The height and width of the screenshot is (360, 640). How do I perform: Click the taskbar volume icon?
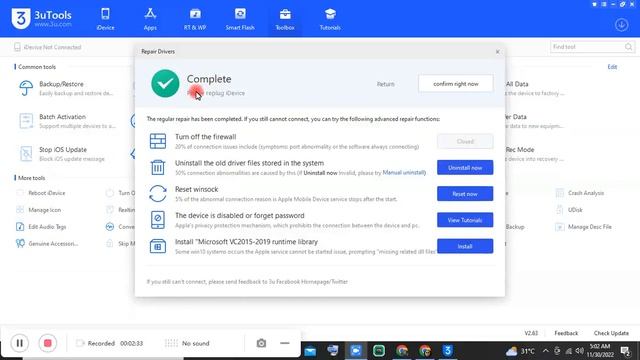tap(580, 351)
